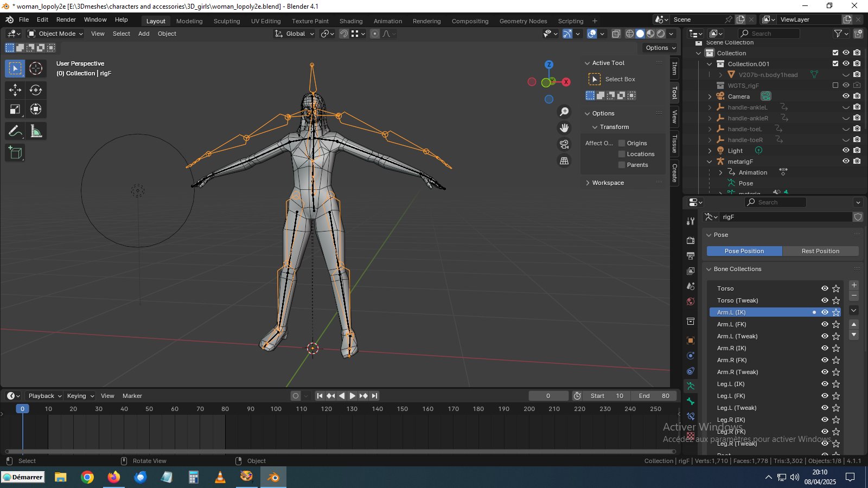Open the Add menu in viewport header

point(144,34)
